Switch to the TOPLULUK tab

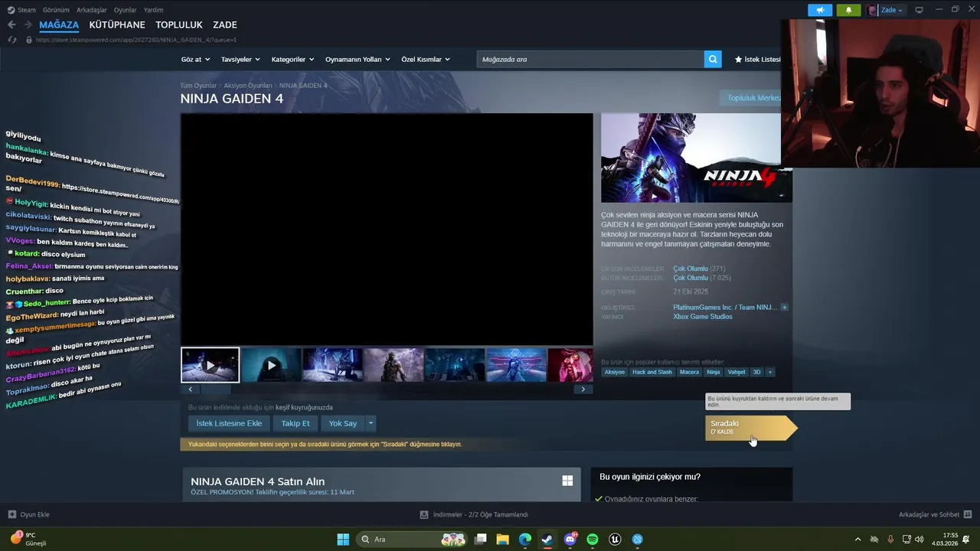[179, 24]
